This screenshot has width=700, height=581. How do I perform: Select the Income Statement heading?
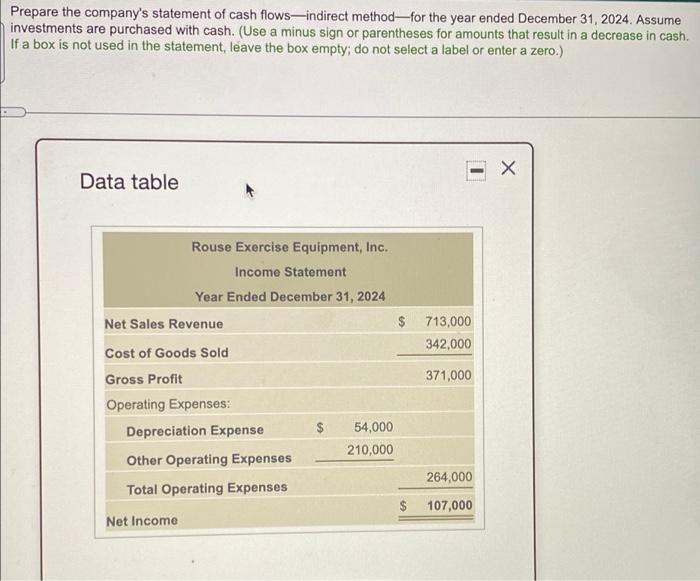click(290, 272)
